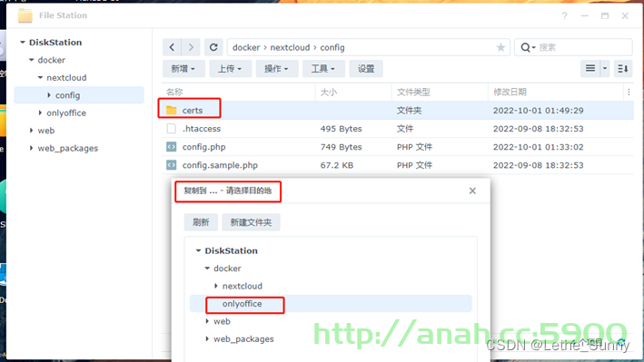Click config in the breadcrumb path

click(332, 47)
